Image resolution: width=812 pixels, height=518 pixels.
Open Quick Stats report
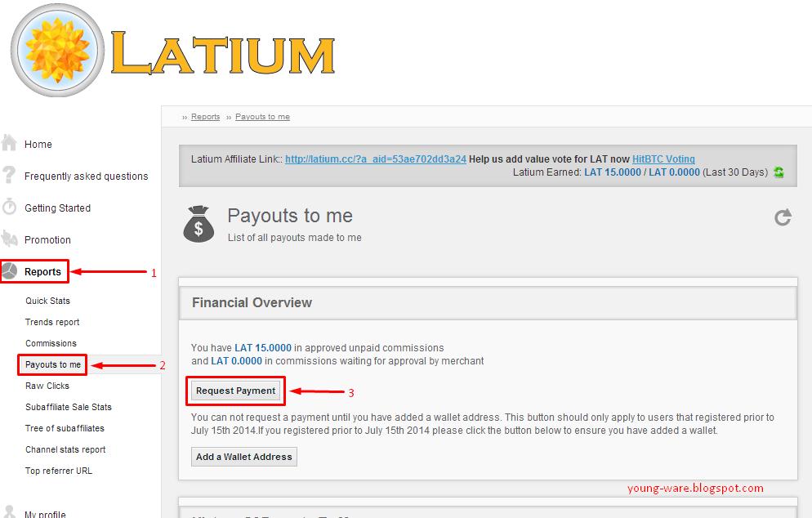tap(47, 301)
